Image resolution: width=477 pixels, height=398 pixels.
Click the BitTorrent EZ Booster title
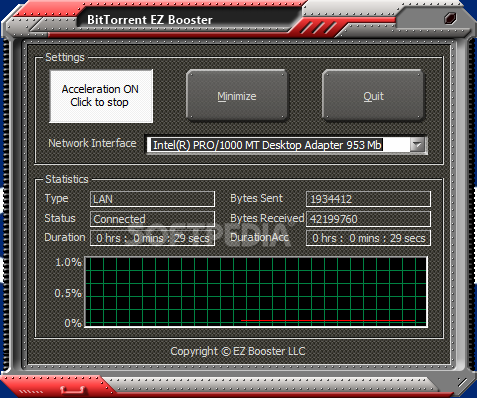pos(150,20)
